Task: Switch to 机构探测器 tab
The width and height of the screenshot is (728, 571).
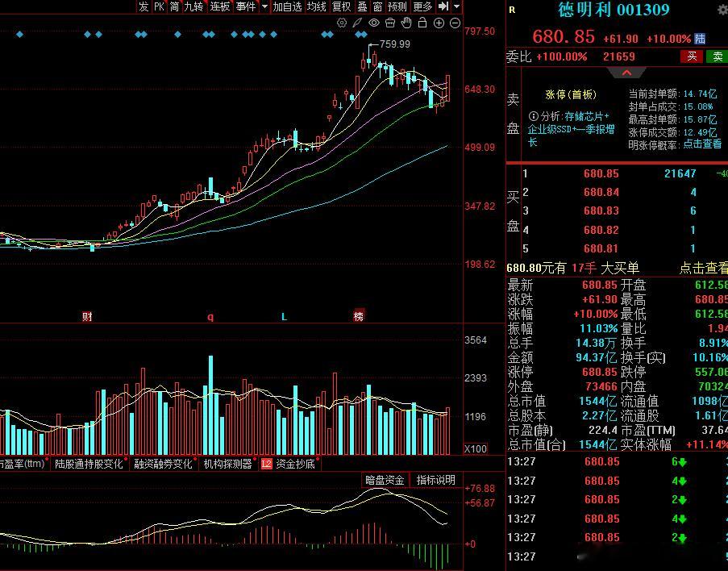Action: (x=227, y=464)
